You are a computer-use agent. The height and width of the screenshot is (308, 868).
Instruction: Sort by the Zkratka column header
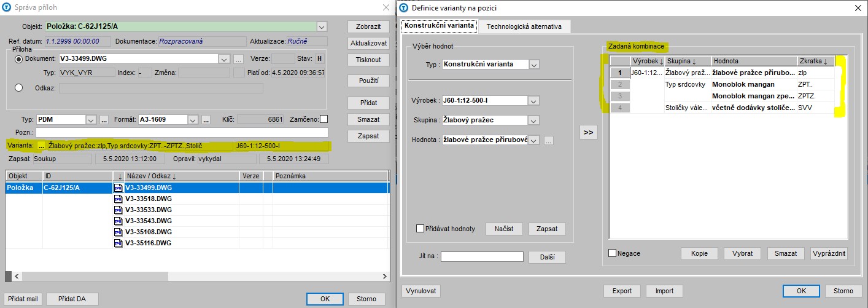tap(815, 61)
